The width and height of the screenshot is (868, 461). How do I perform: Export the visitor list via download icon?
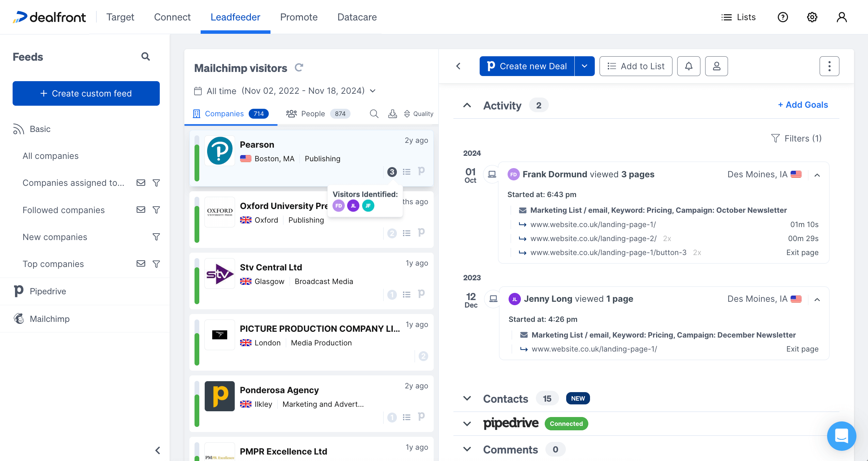(392, 114)
